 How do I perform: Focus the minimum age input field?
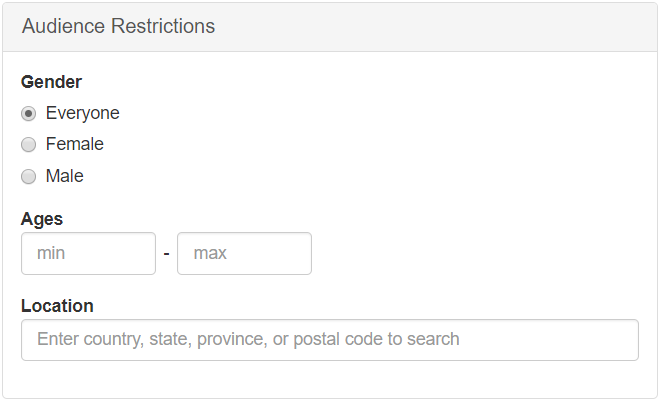pyautogui.click(x=88, y=253)
